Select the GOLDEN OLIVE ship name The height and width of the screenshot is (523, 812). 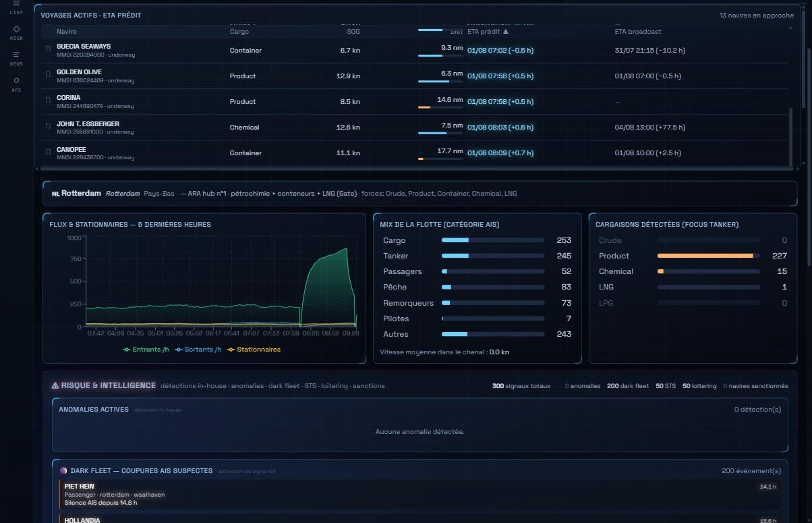pos(79,72)
